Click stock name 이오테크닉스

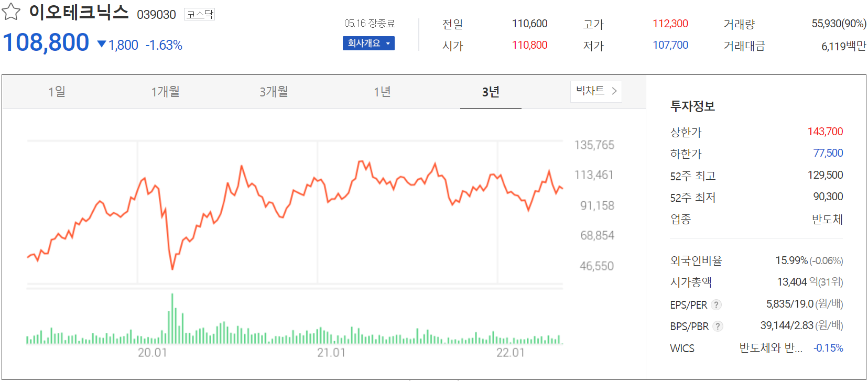[79, 12]
